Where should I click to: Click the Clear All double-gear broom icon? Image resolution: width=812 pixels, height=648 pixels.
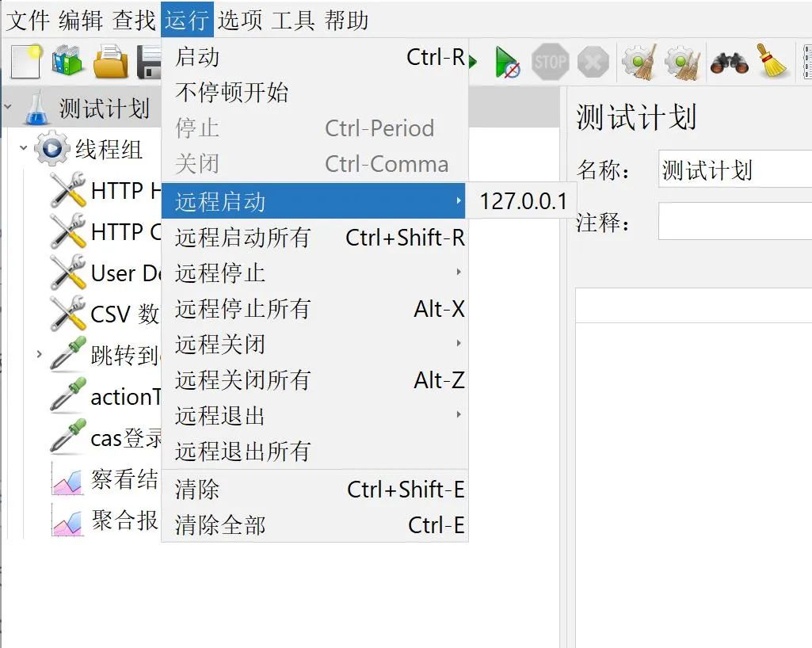(x=682, y=62)
